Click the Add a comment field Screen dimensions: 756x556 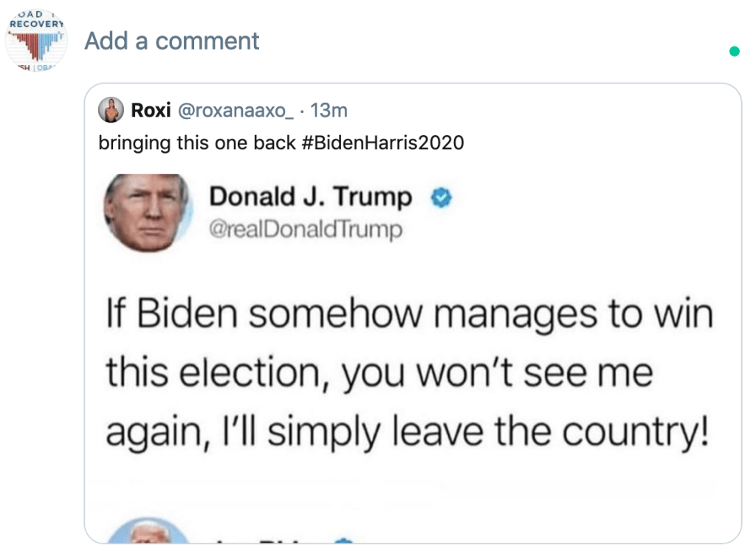point(172,41)
